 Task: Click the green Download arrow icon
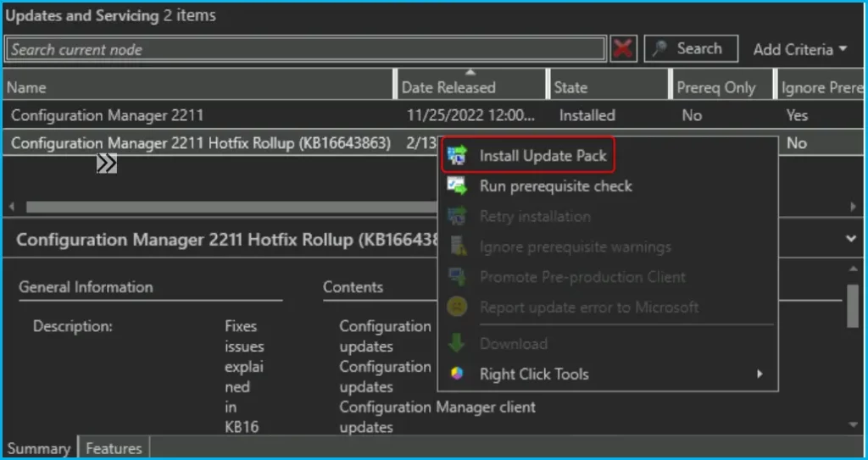coord(457,343)
